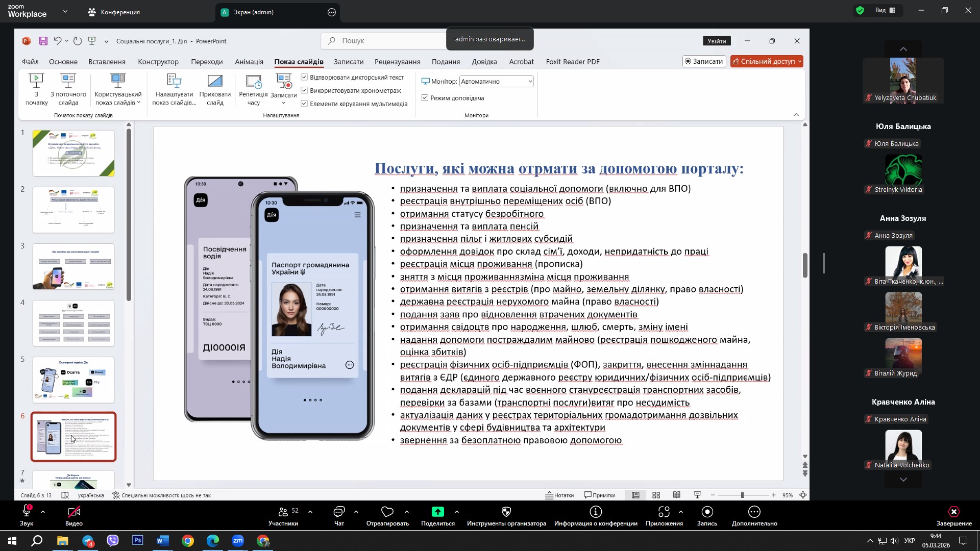
Task: Open the Zoom Reactions (Отреагировать) icon
Action: [387, 512]
